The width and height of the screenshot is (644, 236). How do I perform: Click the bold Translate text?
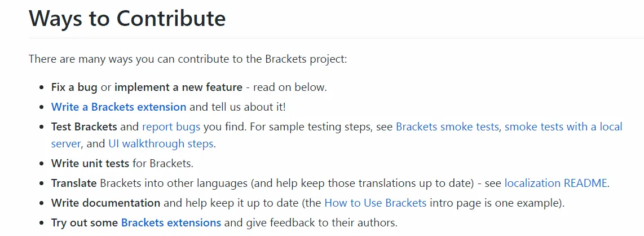(74, 183)
